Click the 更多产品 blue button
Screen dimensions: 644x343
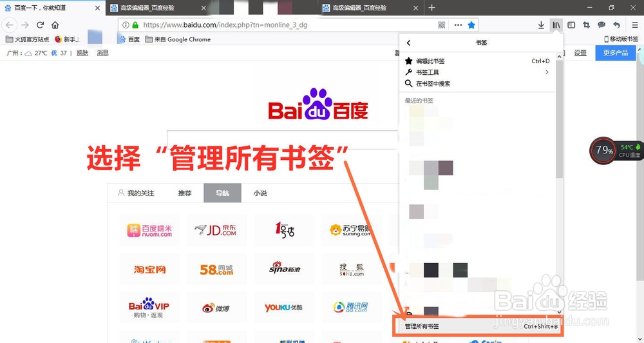615,53
